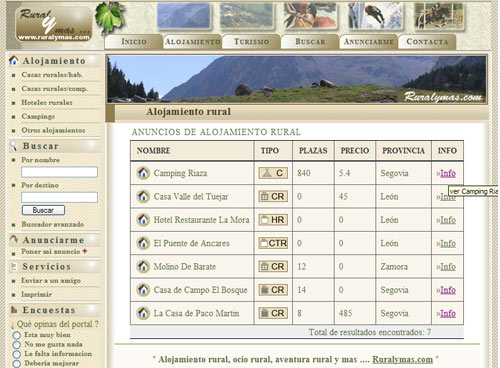Viewport: 500px width, 368px height.
Task: Click the house icon next to the Alojamiento sidebar heading
Action: click(x=14, y=60)
